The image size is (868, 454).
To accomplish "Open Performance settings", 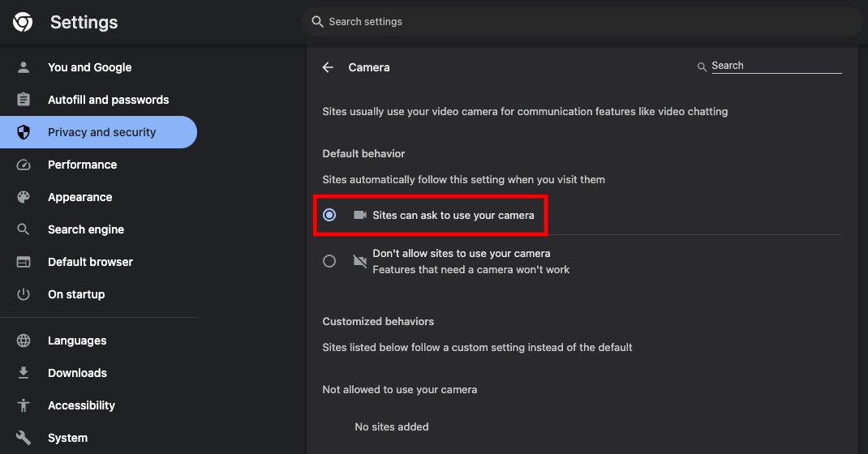I will pos(98,165).
